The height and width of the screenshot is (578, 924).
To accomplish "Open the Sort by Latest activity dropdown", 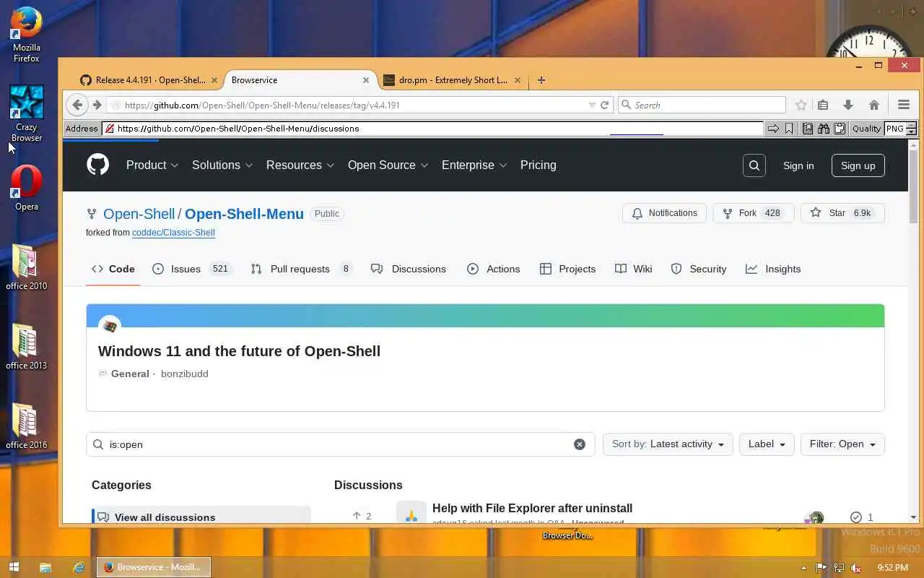I will tap(668, 444).
